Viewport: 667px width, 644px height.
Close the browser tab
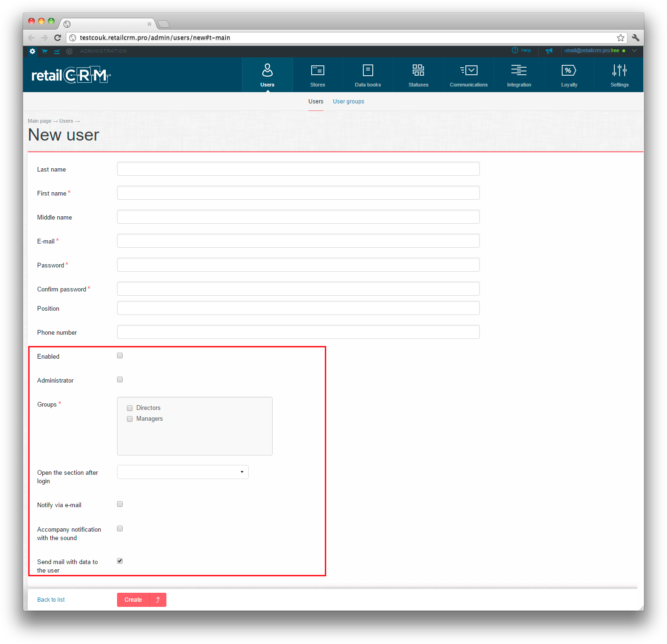149,24
